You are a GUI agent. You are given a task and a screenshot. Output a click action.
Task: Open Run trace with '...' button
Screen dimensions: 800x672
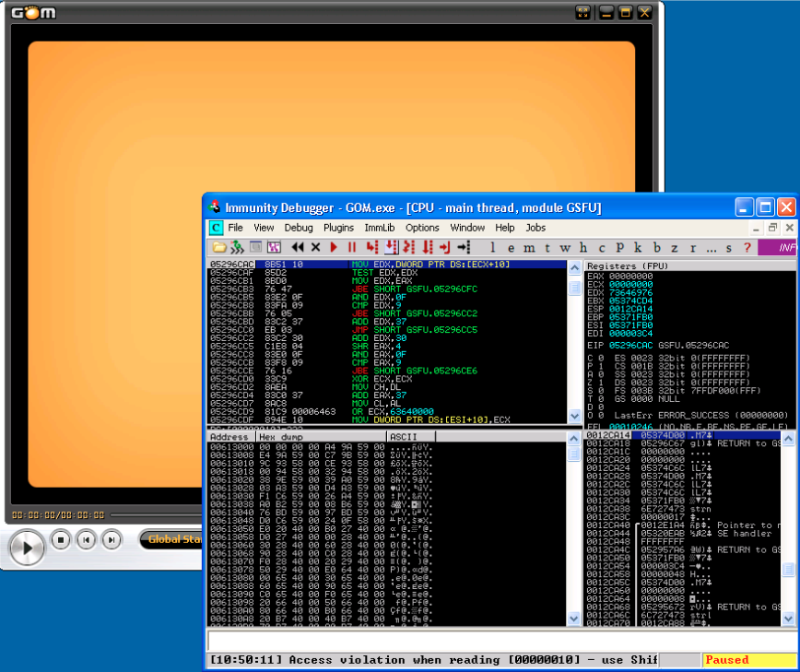click(712, 249)
